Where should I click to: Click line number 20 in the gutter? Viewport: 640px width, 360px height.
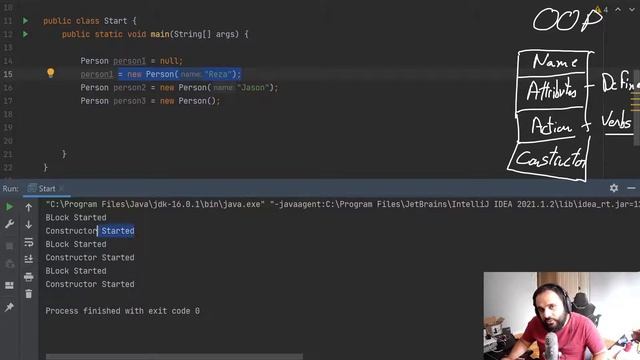click(x=8, y=141)
